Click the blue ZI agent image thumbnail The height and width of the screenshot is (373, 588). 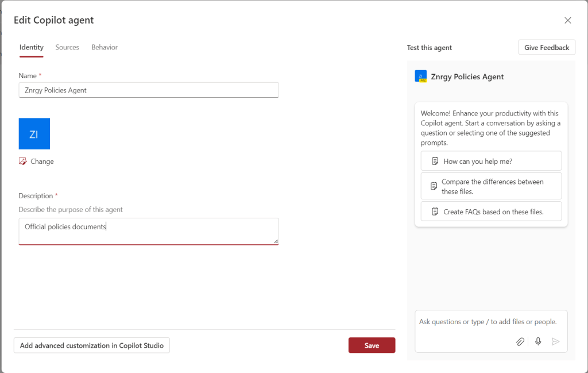click(x=34, y=134)
